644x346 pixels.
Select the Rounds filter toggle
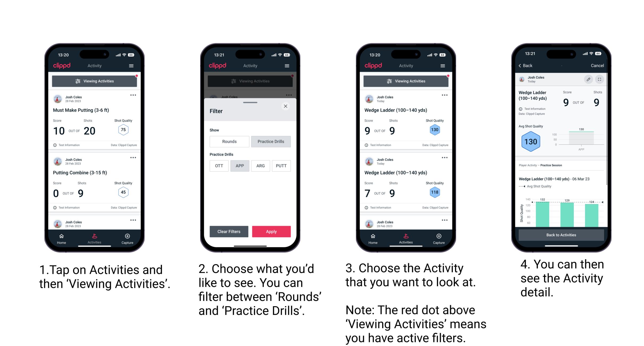pos(228,142)
